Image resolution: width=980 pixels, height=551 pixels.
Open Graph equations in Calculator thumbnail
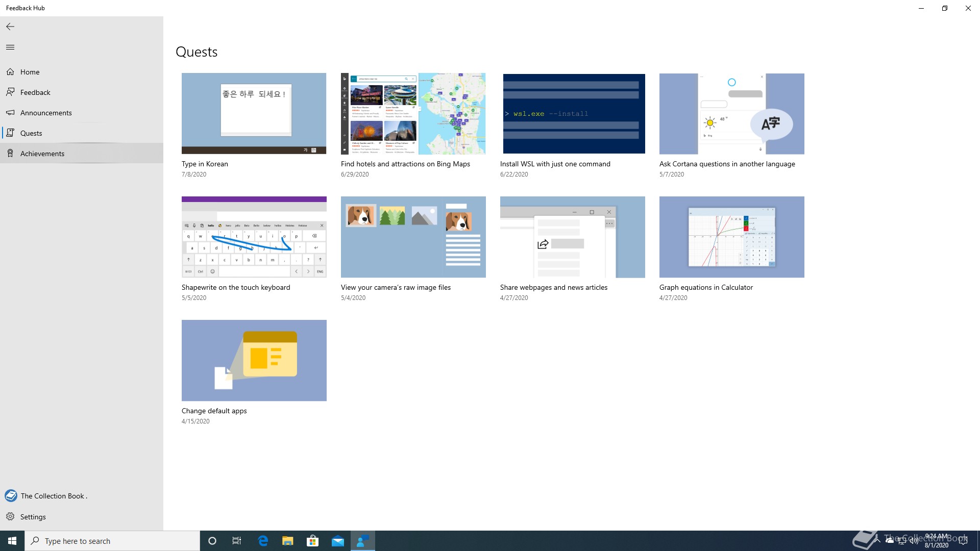click(731, 237)
